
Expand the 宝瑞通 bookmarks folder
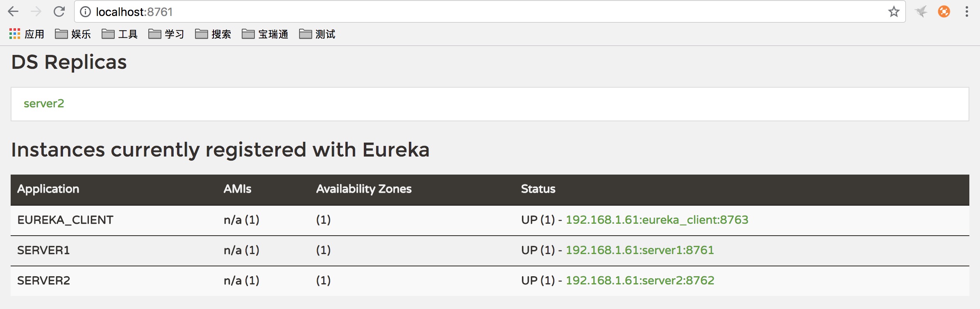click(265, 34)
